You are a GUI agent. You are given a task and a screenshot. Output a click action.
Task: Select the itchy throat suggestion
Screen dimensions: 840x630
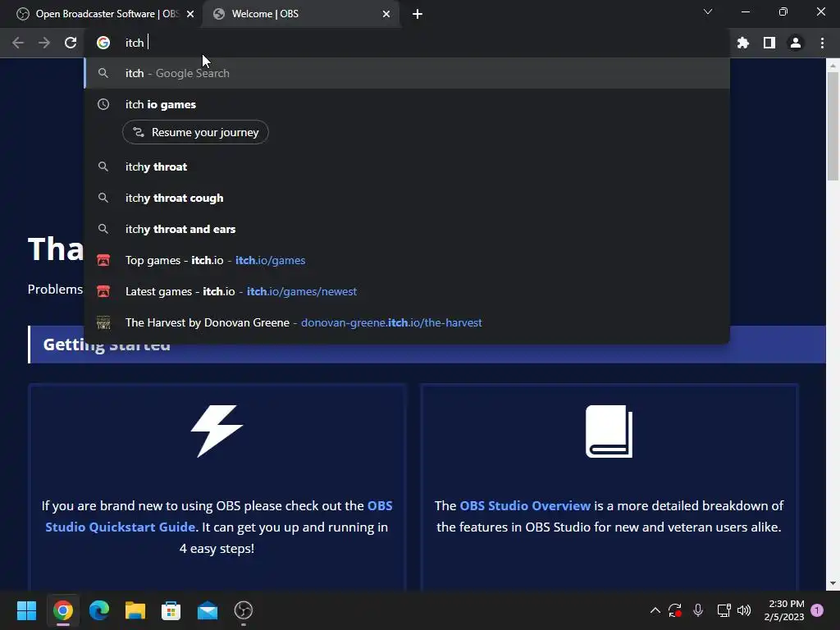click(407, 167)
